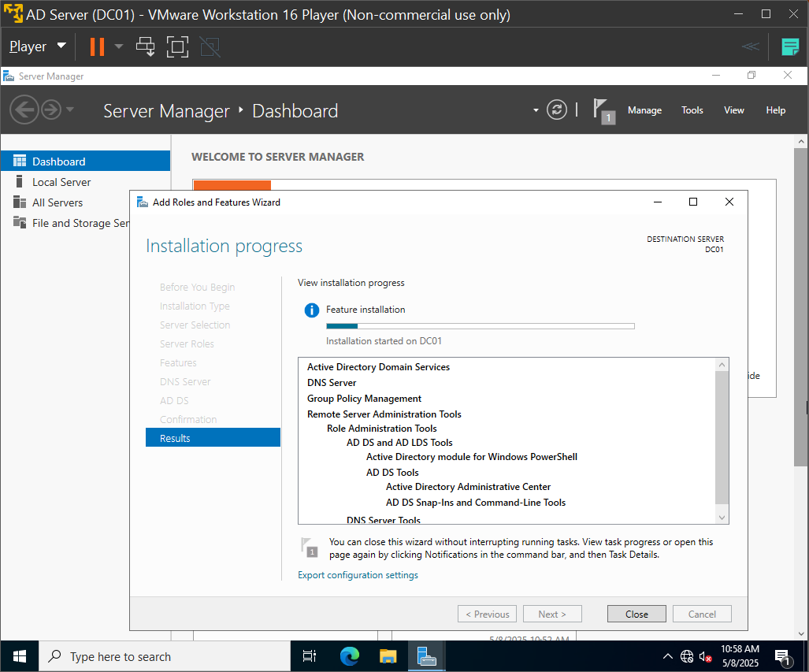Open the Action Center notification icon
The width and height of the screenshot is (809, 672).
pyautogui.click(x=783, y=657)
